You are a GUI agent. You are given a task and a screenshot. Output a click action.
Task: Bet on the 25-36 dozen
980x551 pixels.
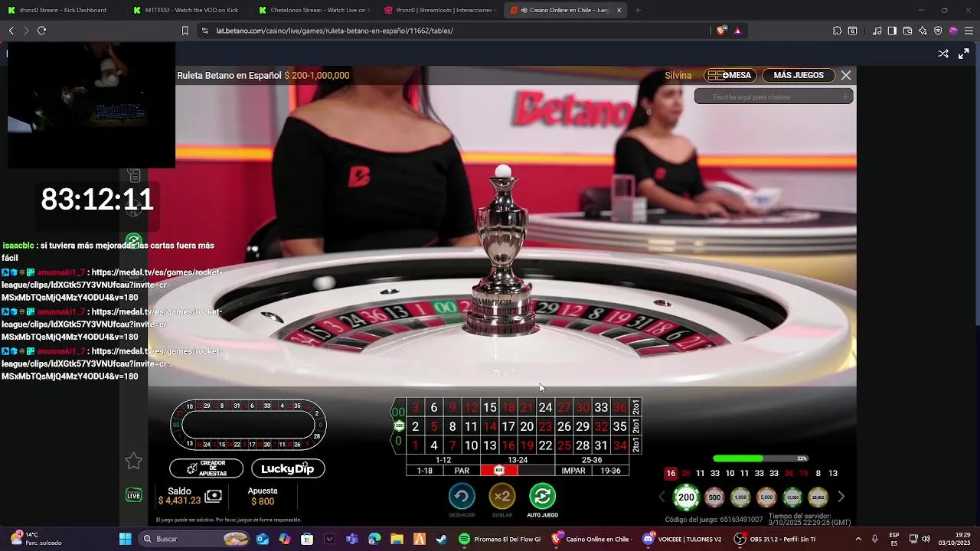point(592,460)
